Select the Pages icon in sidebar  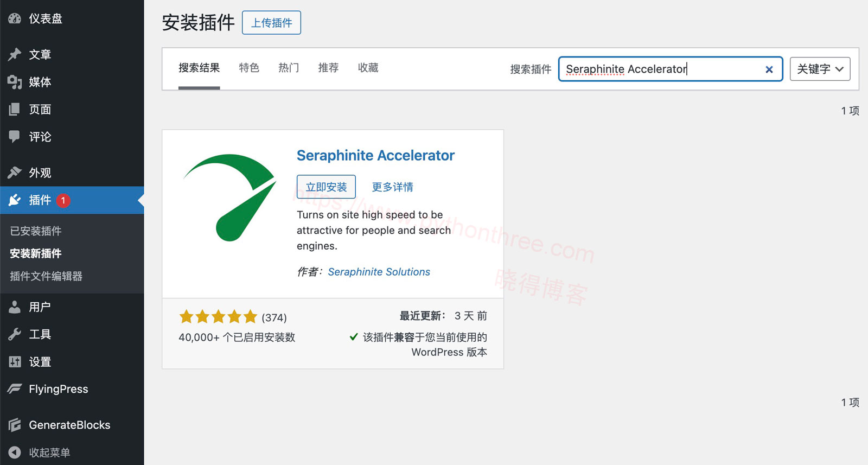[x=15, y=109]
